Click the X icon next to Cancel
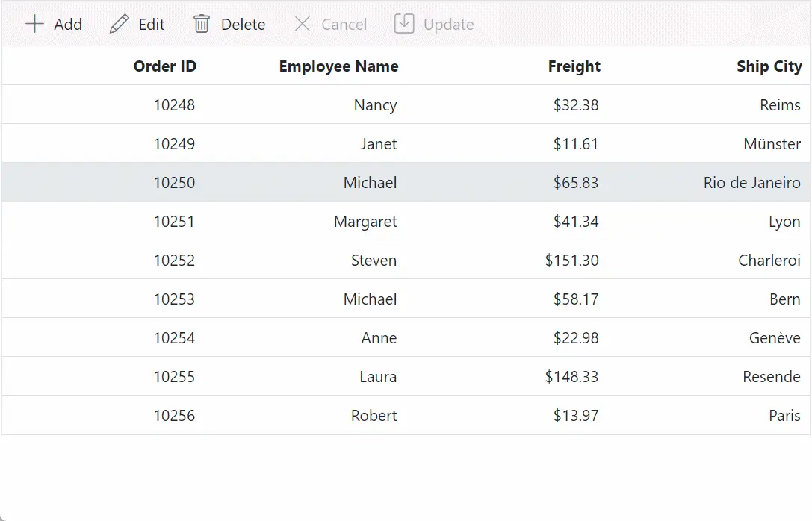Viewport: 812px width, 521px height. tap(303, 24)
